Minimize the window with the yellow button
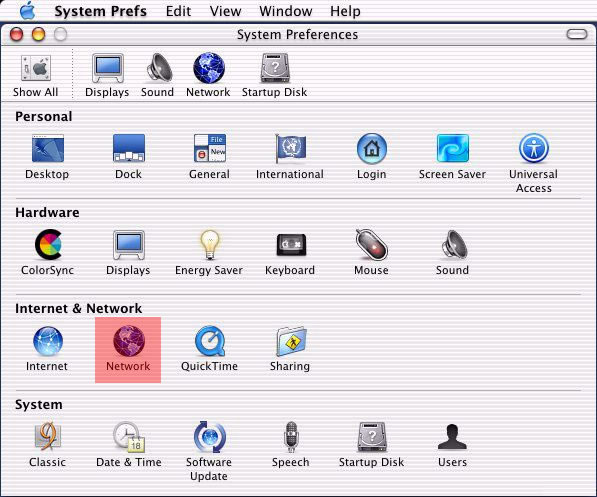The width and height of the screenshot is (597, 497). 38,34
